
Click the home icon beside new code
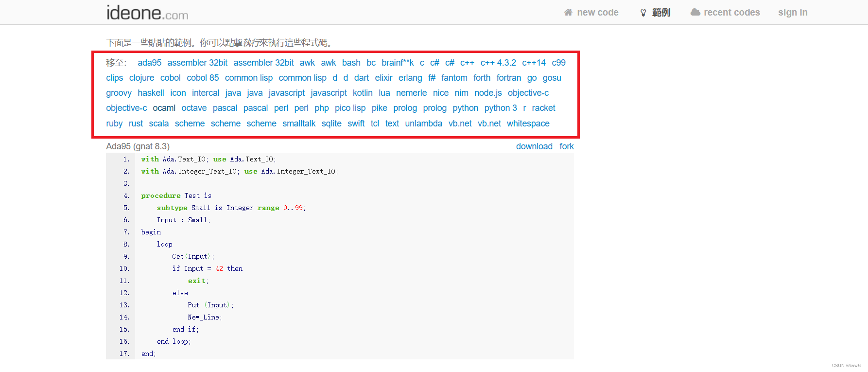[x=568, y=12]
